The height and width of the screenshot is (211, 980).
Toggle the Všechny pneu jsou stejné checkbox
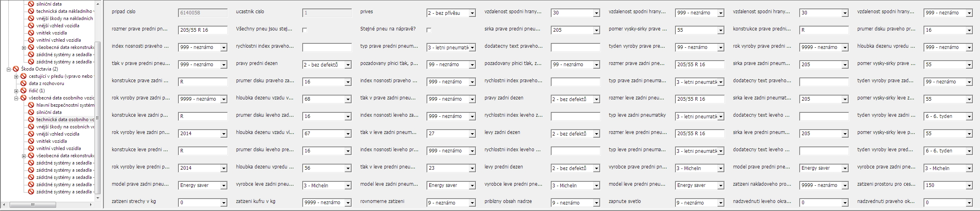tap(305, 30)
